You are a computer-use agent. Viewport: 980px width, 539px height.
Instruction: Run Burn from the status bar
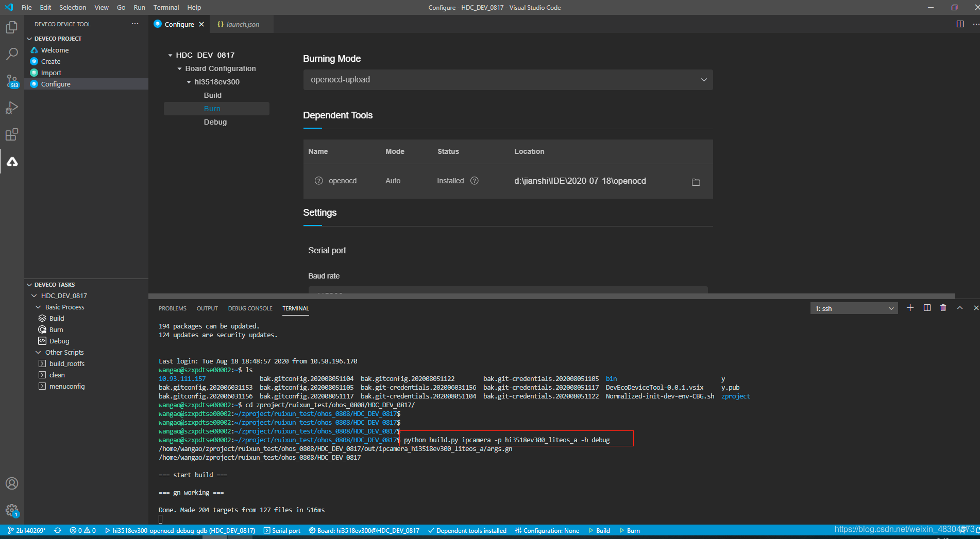(x=630, y=531)
